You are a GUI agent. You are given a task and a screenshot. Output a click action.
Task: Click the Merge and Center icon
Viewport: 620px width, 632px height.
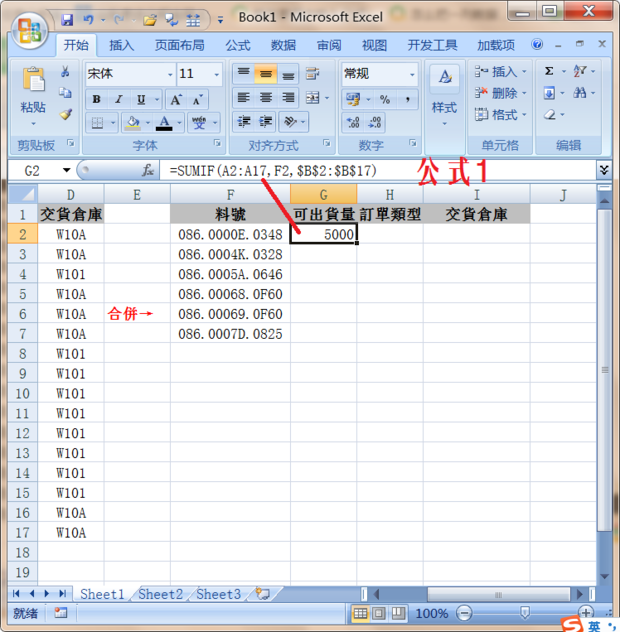click(x=312, y=98)
